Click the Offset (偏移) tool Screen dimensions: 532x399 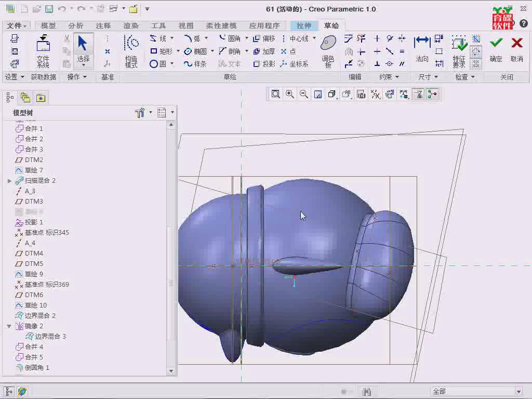[264, 38]
